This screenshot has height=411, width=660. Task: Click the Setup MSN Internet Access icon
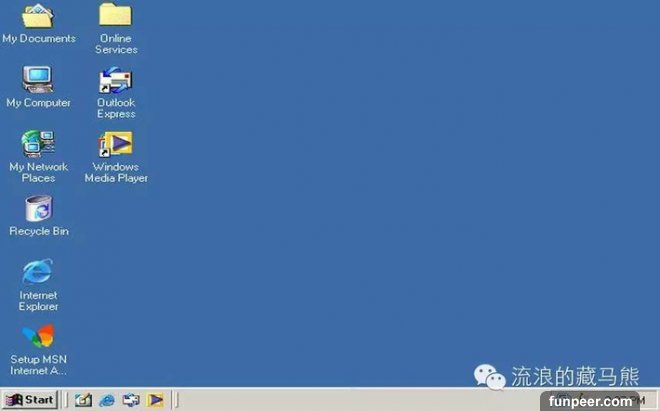coord(38,337)
